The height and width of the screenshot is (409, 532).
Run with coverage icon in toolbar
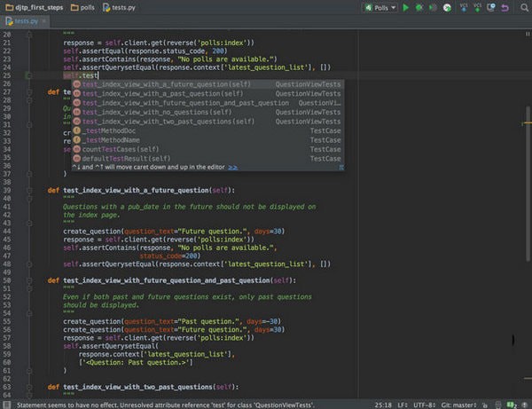434,7
